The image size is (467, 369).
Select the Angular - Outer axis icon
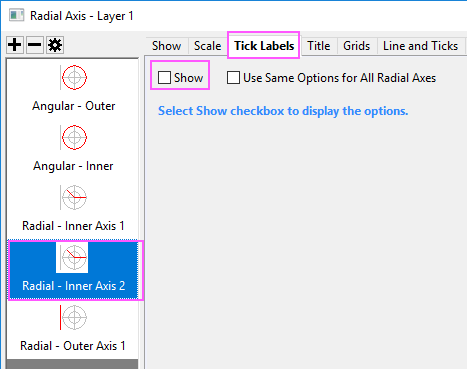74,77
